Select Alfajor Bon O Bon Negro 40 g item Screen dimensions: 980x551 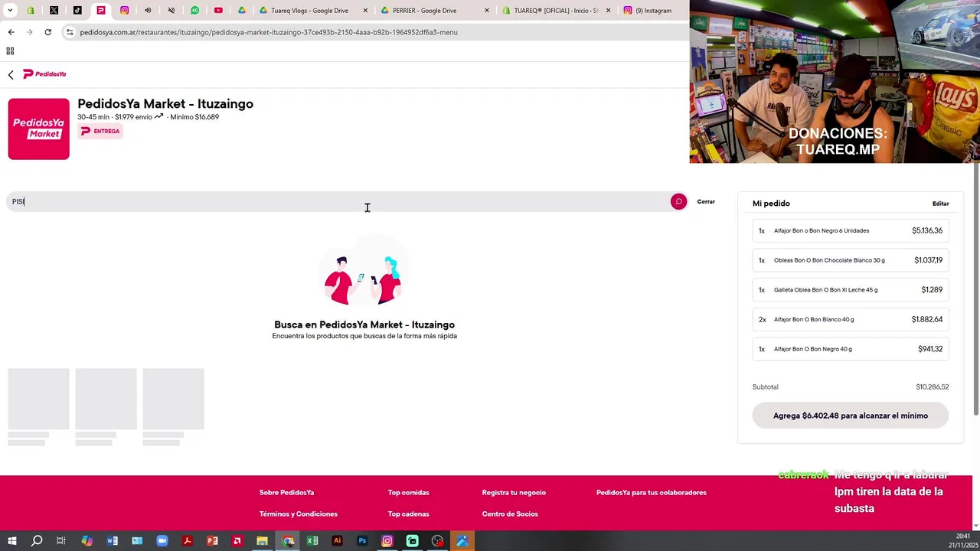[851, 349]
